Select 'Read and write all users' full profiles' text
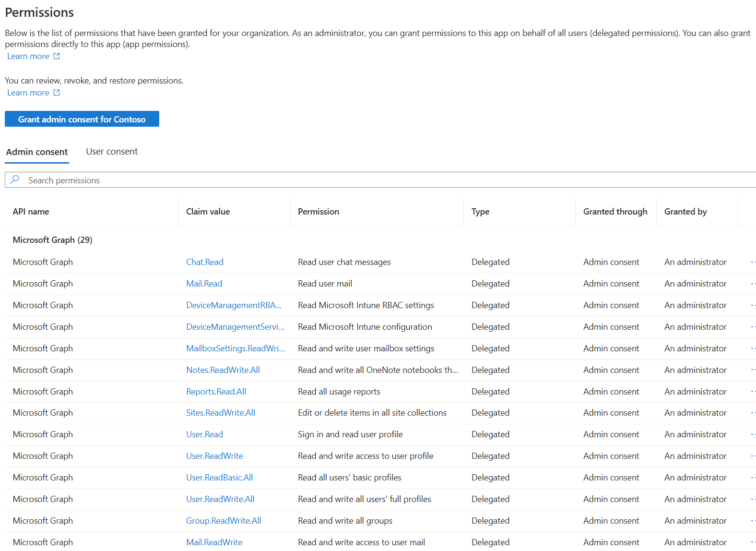This screenshot has height=551, width=756. pos(365,499)
